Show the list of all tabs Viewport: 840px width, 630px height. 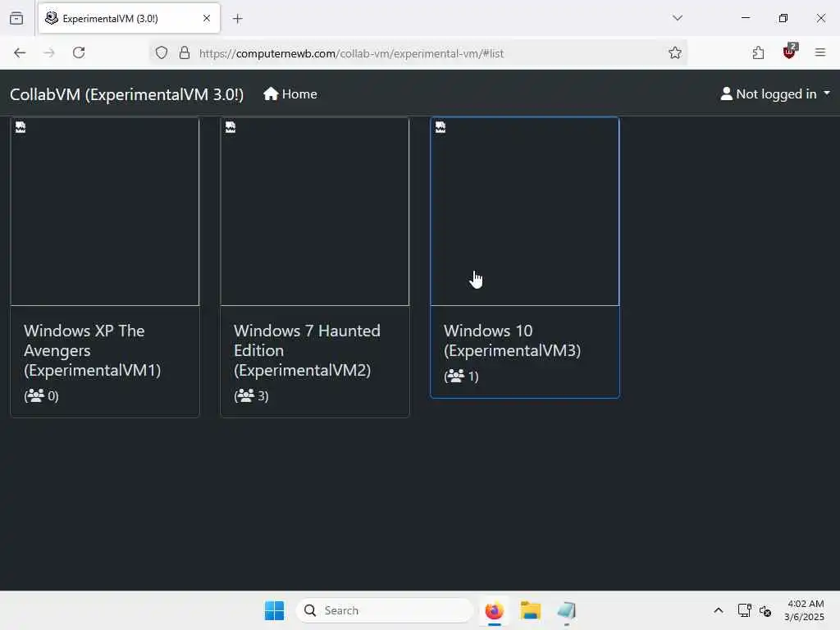pyautogui.click(x=678, y=18)
